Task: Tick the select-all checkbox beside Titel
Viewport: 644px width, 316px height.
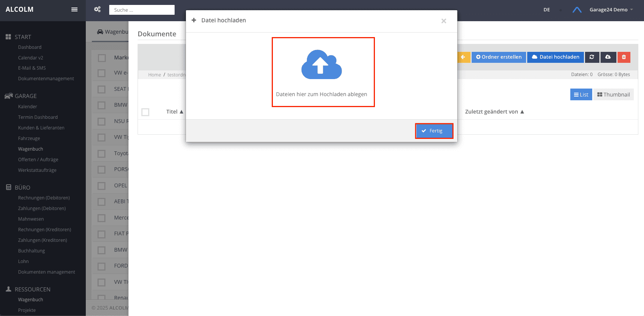Action: pyautogui.click(x=146, y=112)
